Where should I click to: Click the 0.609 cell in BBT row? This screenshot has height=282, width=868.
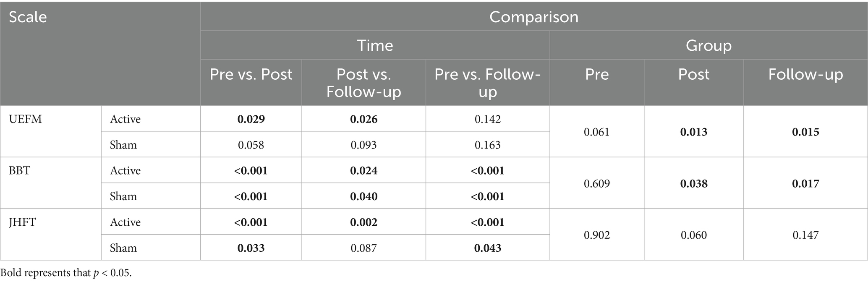click(x=596, y=184)
